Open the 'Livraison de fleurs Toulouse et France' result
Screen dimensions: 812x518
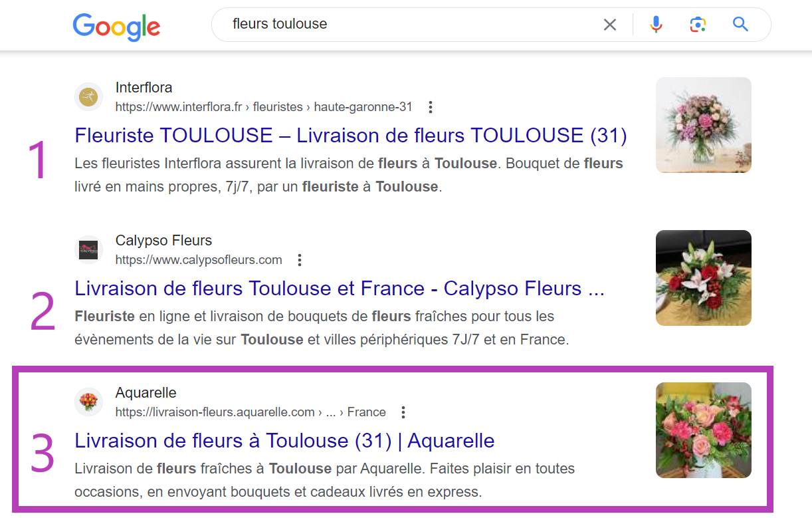click(x=339, y=289)
